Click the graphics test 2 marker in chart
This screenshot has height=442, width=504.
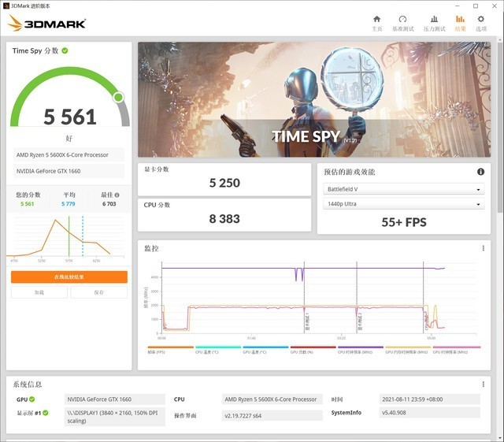pos(360,321)
